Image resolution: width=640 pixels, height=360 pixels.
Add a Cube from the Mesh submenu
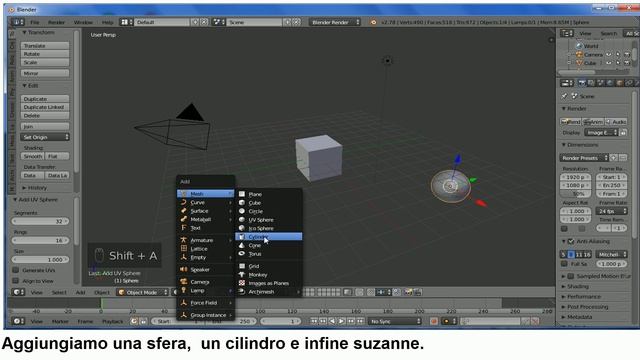(x=268, y=203)
